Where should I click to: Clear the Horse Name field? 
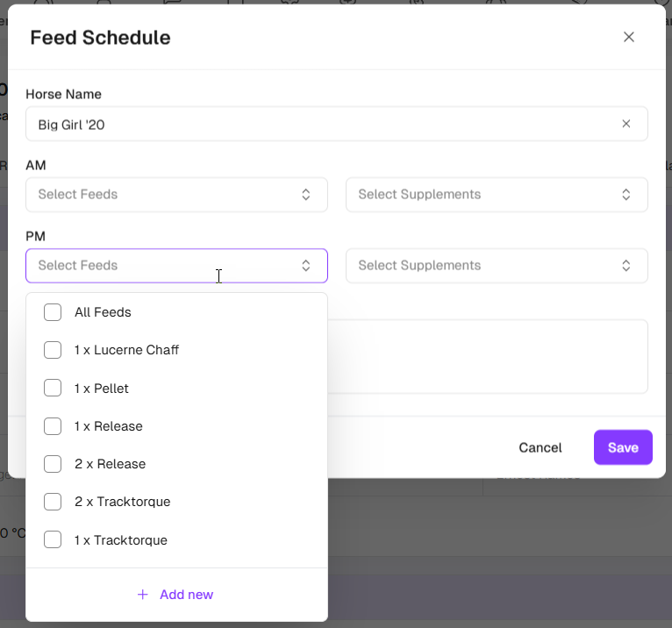(x=626, y=124)
